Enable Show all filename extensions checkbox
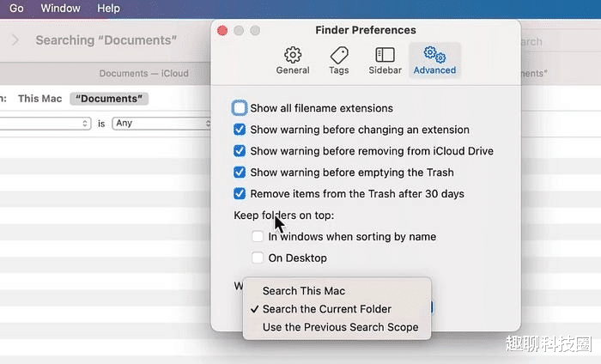The width and height of the screenshot is (601, 364). [x=240, y=108]
